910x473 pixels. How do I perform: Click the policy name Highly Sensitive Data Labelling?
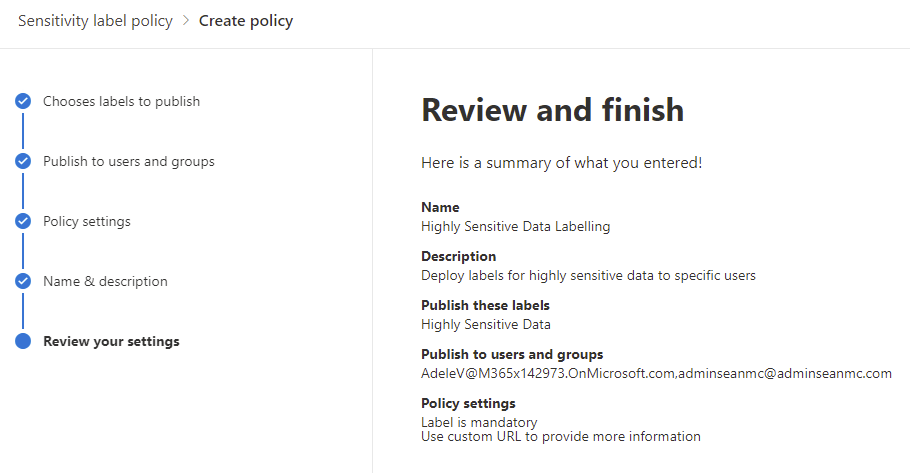click(x=515, y=226)
